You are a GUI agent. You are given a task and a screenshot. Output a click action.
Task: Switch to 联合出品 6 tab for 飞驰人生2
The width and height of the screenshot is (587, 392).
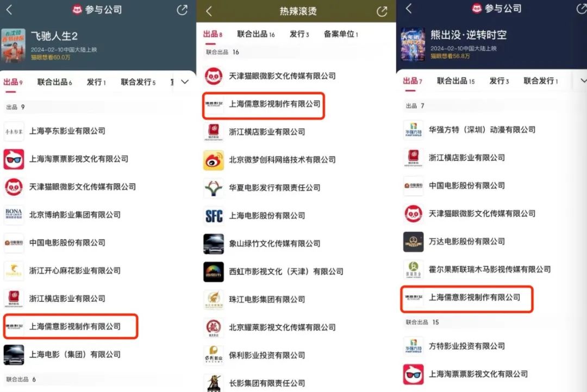(x=55, y=82)
